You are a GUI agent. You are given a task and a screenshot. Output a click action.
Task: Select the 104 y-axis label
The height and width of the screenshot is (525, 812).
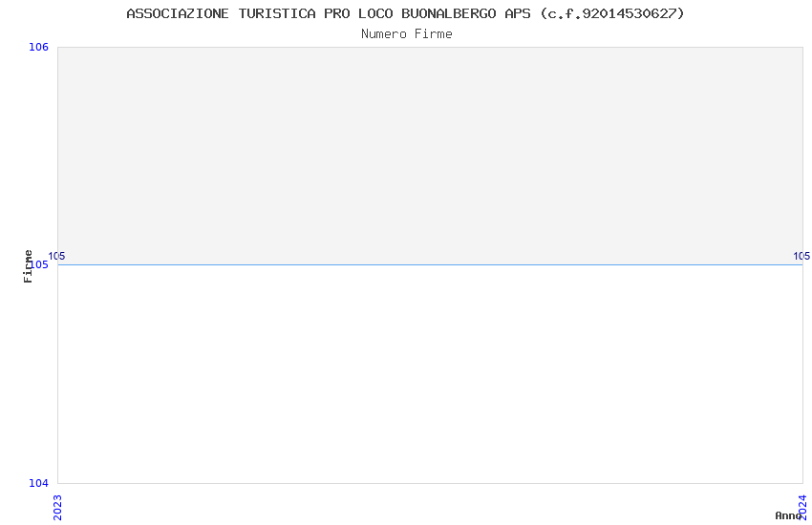(38, 483)
